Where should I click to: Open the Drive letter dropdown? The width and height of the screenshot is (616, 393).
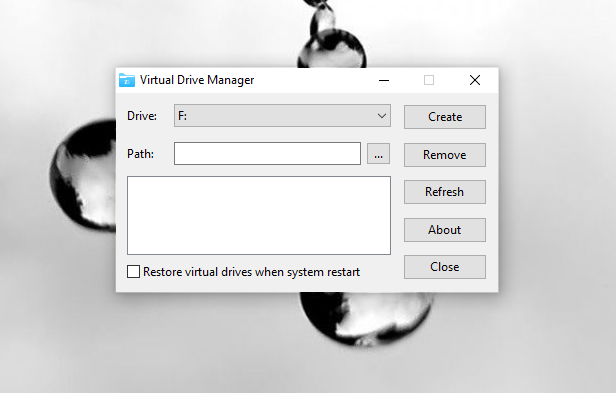[282, 116]
